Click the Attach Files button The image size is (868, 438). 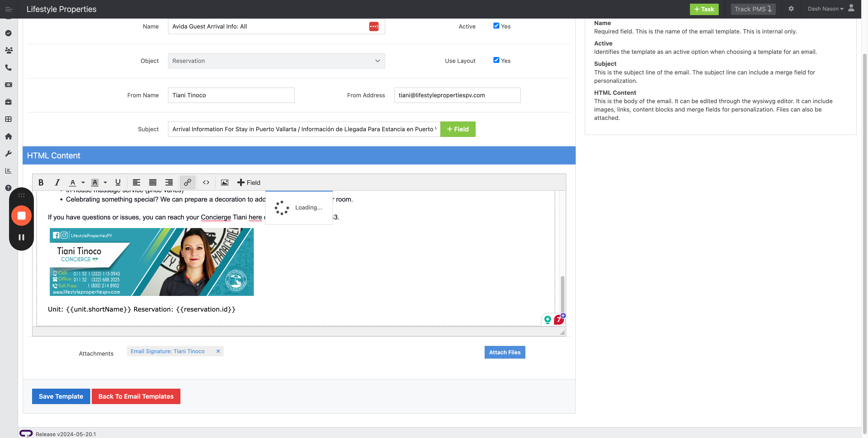[x=505, y=352]
